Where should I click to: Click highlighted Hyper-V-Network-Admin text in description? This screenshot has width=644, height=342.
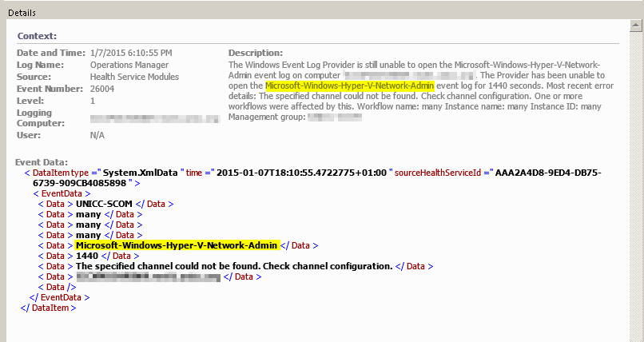tap(351, 85)
